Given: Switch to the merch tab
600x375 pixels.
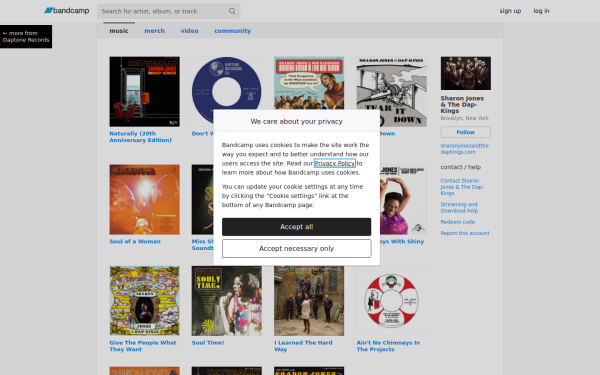Looking at the screenshot, I should tap(155, 31).
